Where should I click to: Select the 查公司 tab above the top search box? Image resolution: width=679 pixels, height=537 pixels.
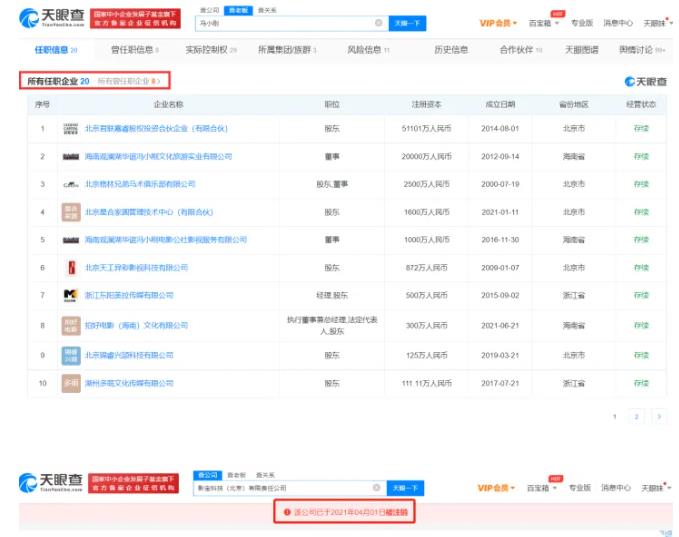210,10
